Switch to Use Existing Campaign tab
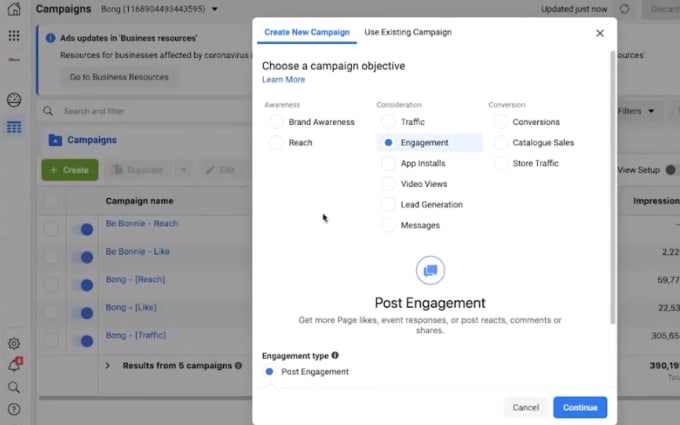Image resolution: width=680 pixels, height=425 pixels. tap(408, 32)
